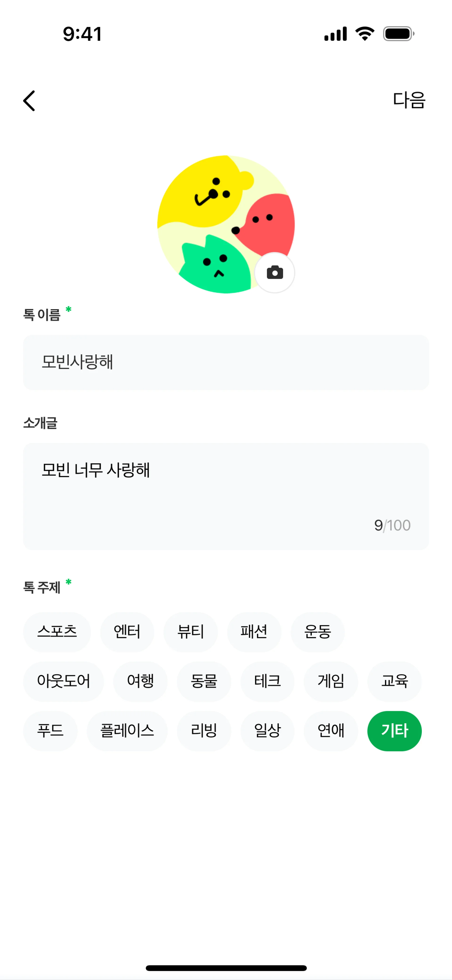Deselect the highlighted 기타 topic chip
Screen dimensions: 452x980
tap(395, 731)
